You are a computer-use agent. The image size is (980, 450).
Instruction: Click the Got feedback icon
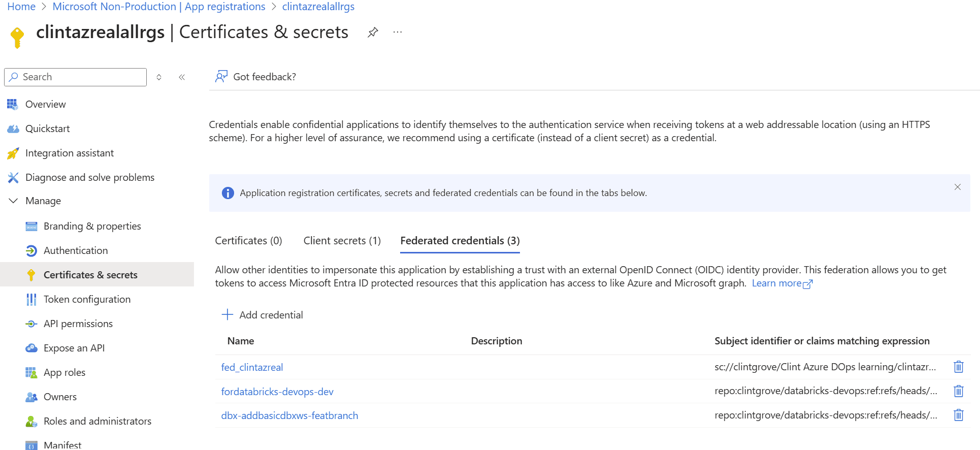click(221, 77)
